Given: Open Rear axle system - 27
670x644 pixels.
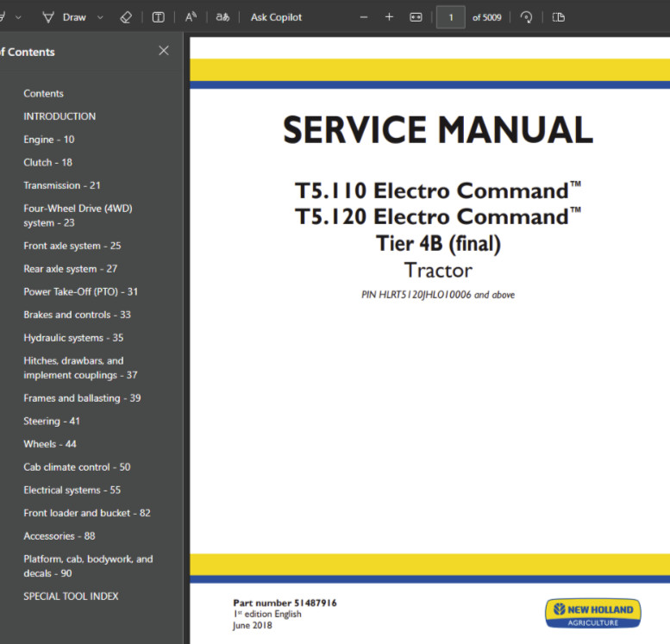Looking at the screenshot, I should 70,269.
